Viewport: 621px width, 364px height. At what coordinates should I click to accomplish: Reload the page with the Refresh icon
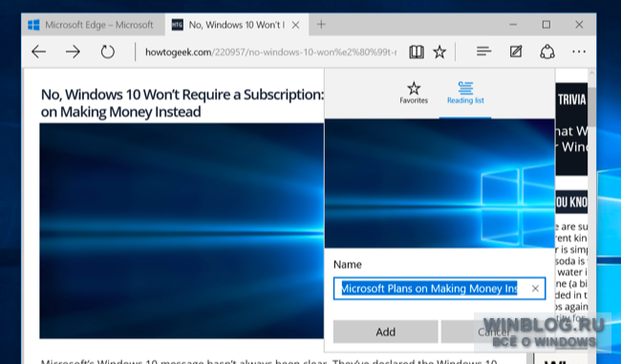pyautogui.click(x=107, y=52)
